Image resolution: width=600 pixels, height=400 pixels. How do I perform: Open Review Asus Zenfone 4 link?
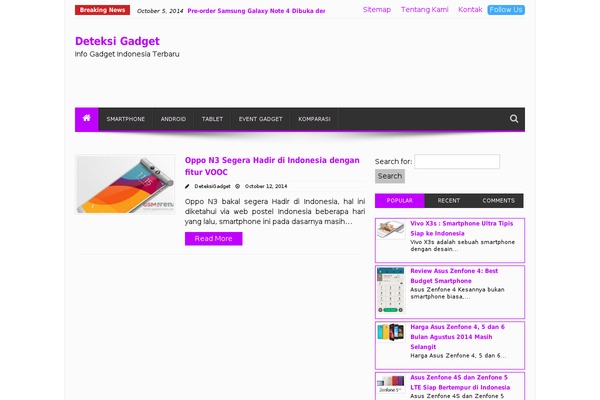pos(454,276)
